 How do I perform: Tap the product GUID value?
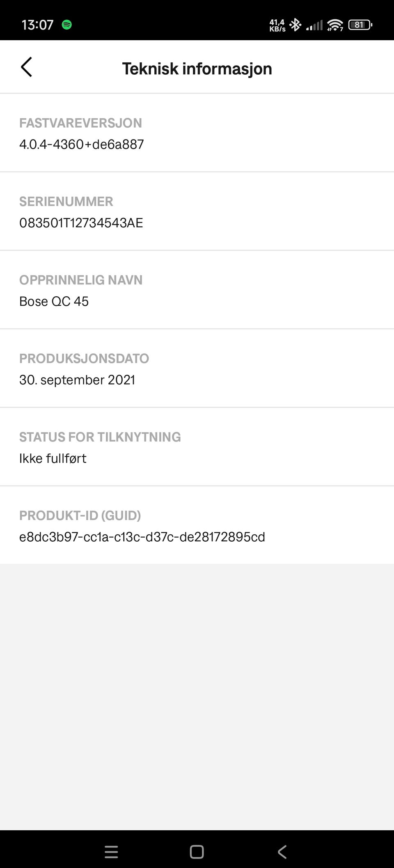[x=142, y=537]
